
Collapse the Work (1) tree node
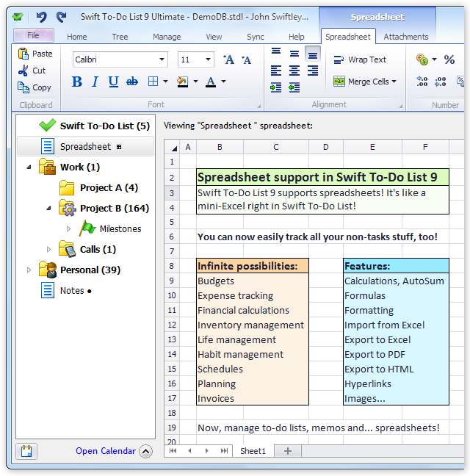29,167
